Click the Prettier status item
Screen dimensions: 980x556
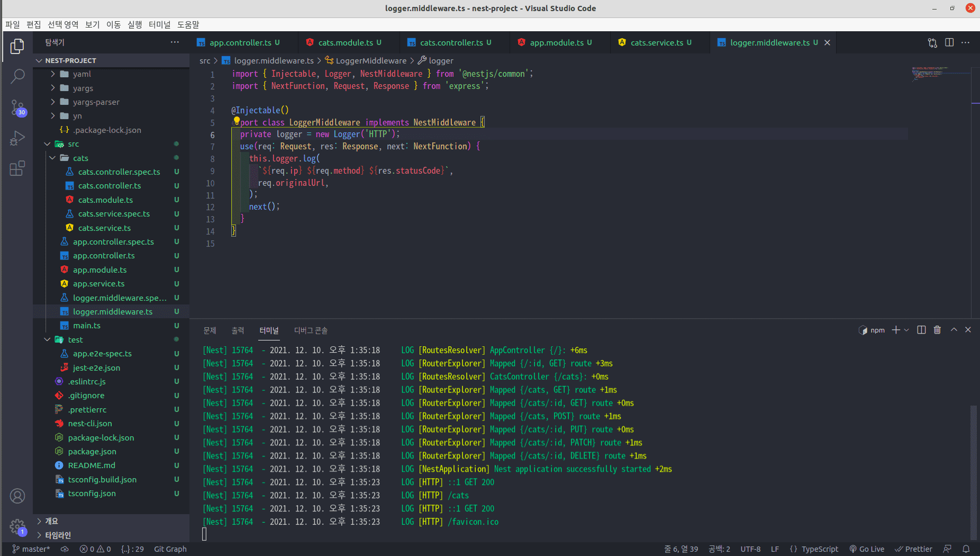pos(913,549)
